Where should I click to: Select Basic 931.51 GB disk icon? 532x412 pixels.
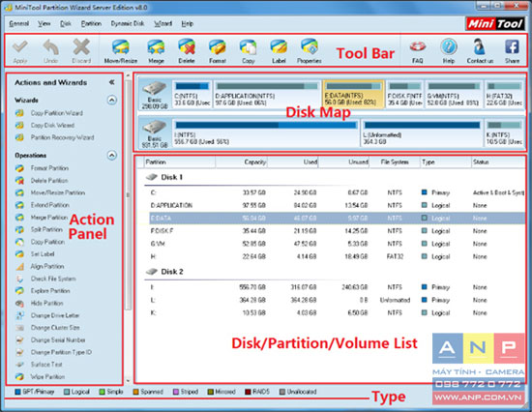pos(155,133)
